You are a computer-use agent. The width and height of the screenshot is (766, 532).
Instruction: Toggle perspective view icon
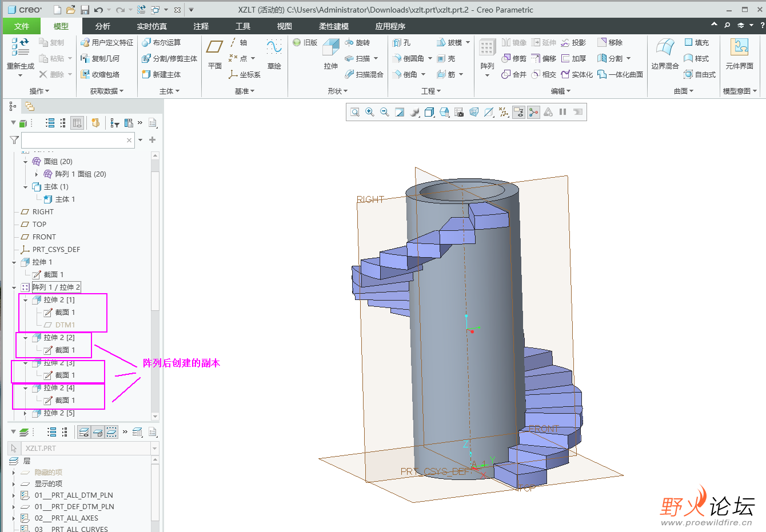point(474,112)
